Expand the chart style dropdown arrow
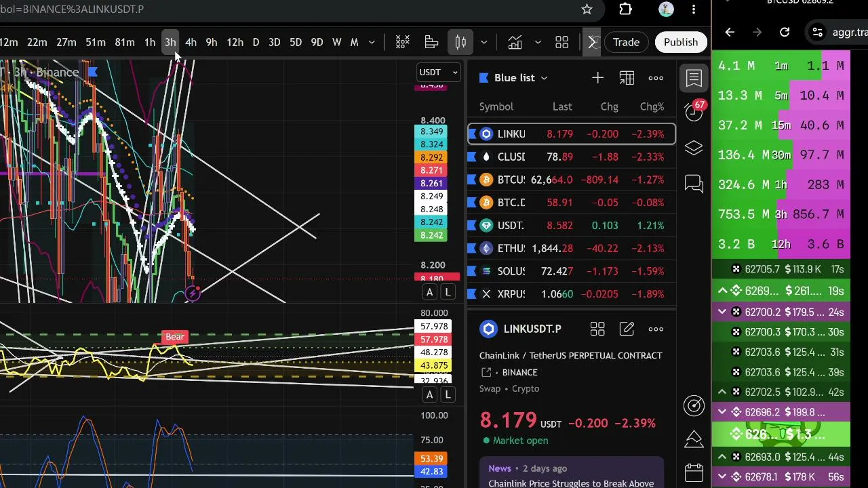This screenshot has height=488, width=868. [x=484, y=43]
